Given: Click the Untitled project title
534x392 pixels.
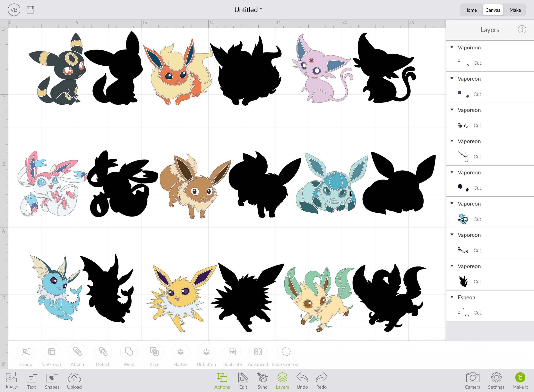Looking at the screenshot, I should click(248, 10).
